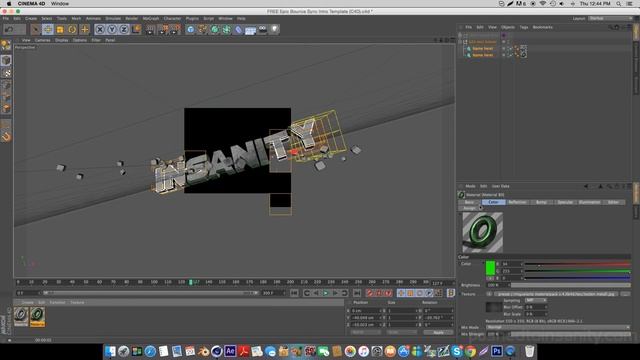Open the Edit Render Settings icon

coord(176,29)
